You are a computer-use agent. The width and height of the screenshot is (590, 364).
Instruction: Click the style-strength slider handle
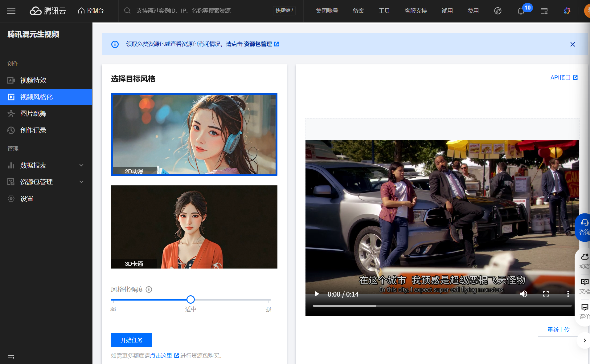point(191,299)
